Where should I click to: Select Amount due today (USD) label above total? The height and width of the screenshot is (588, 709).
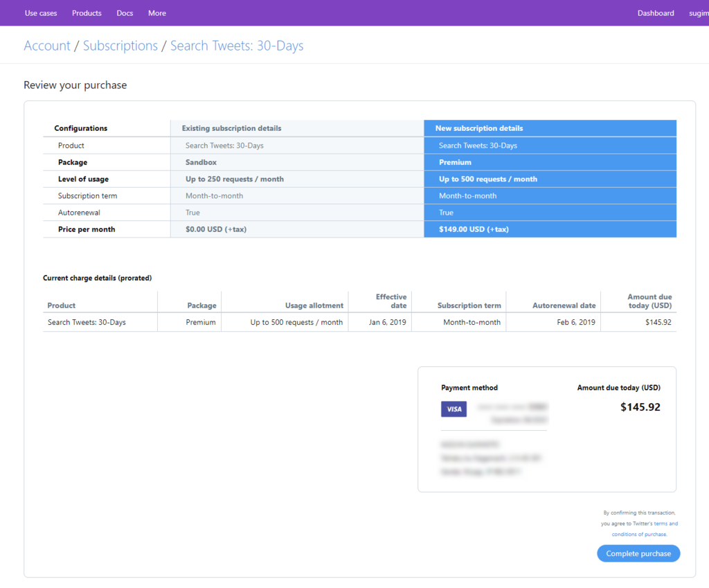618,388
